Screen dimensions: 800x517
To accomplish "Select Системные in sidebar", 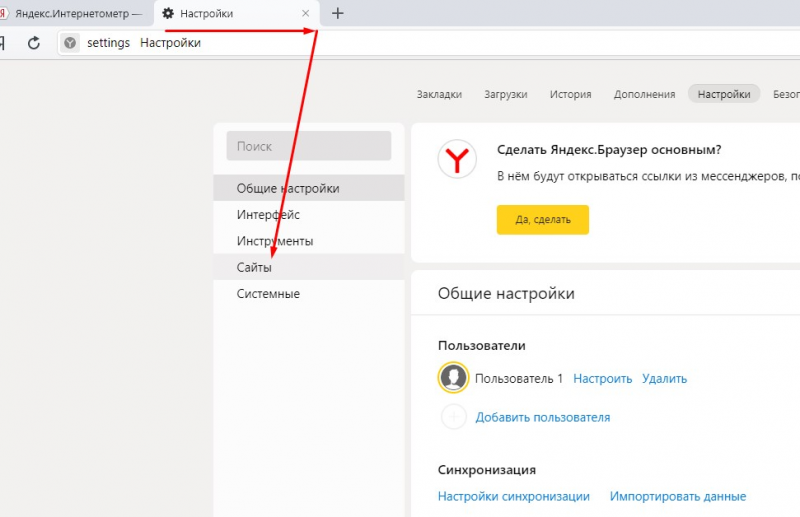I will point(309,293).
